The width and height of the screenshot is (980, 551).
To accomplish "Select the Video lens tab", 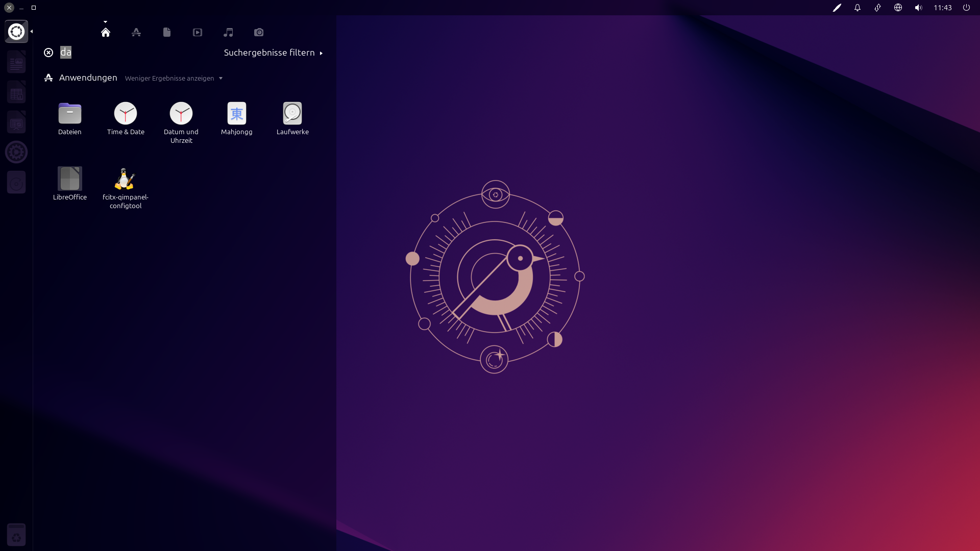I will click(x=198, y=33).
